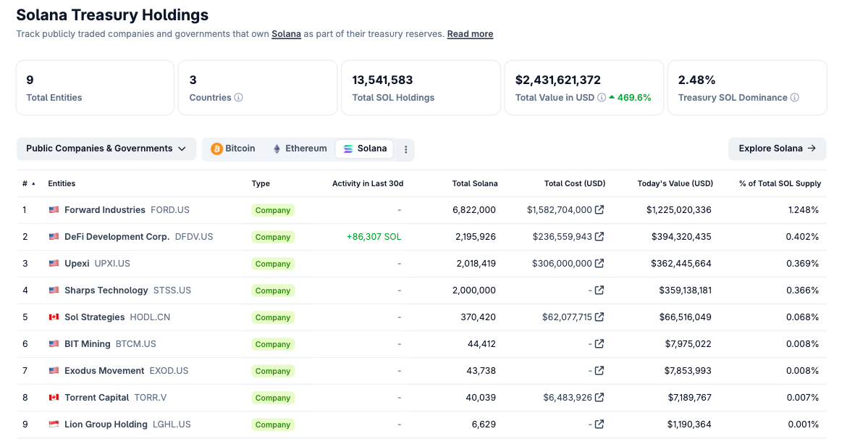Screen dimensions: 868x447
Task: Switch to the Ethereum tab
Action: click(300, 149)
